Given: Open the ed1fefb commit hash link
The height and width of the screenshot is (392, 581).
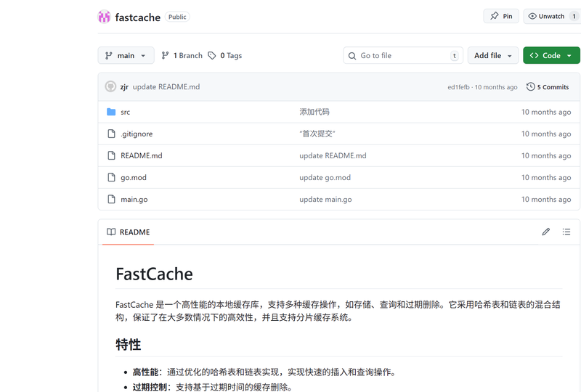Looking at the screenshot, I should click(x=458, y=87).
